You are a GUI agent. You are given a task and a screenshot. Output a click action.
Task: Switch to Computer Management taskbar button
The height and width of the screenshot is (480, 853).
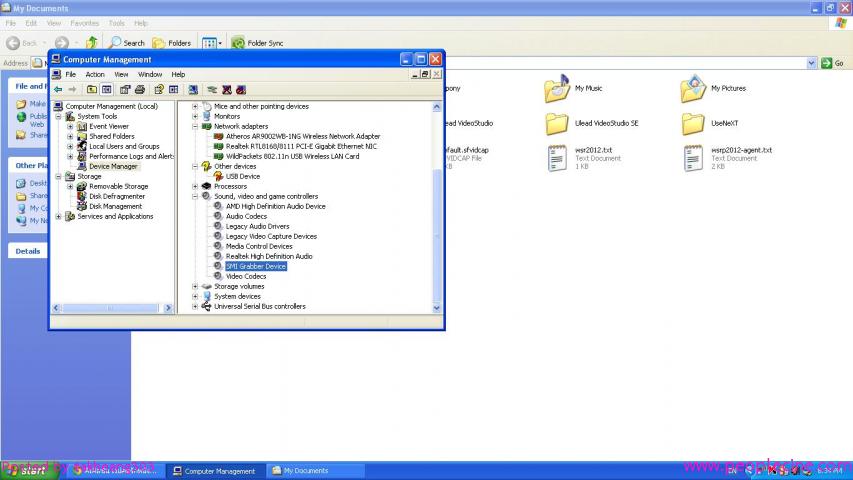(x=214, y=471)
